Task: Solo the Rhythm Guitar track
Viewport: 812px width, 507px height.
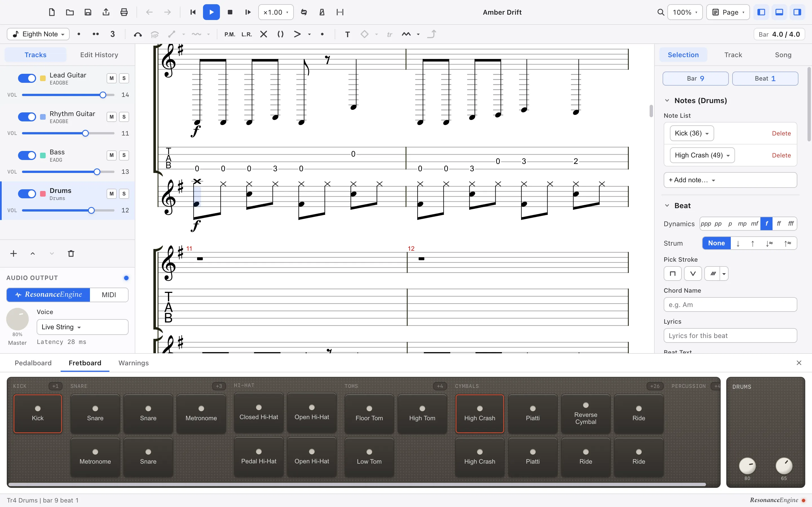Action: [124, 117]
